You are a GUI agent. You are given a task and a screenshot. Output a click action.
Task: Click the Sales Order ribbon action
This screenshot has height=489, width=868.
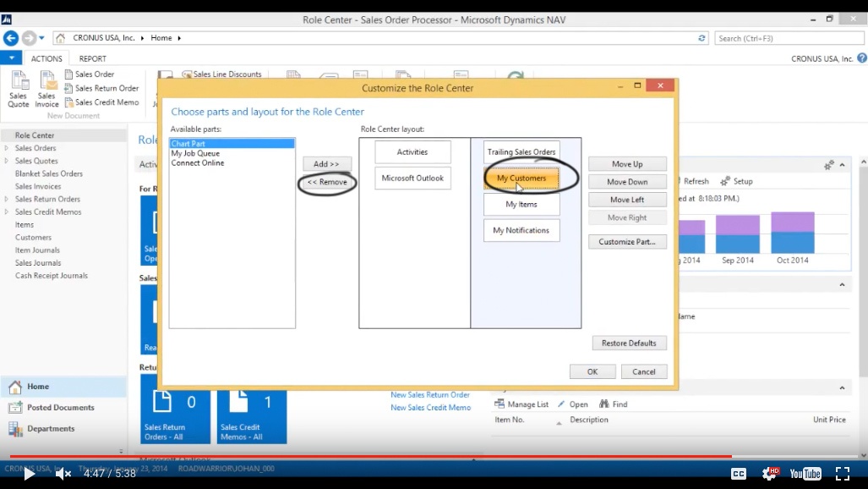pos(89,74)
